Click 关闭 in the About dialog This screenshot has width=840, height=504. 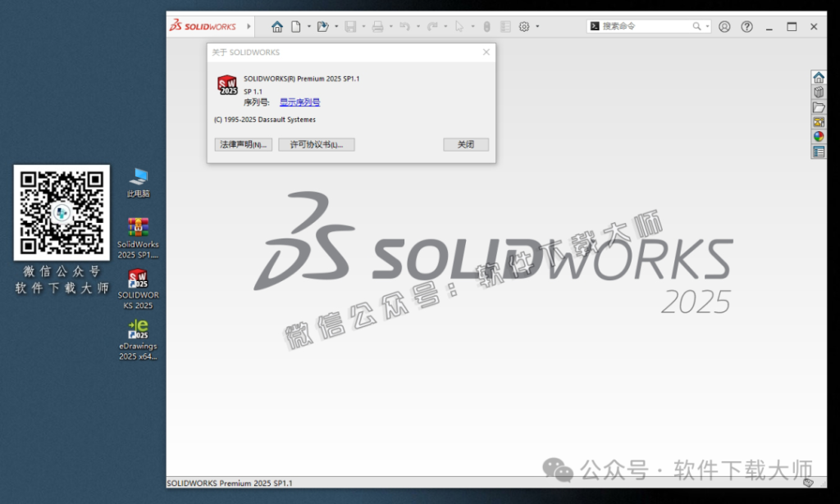click(x=465, y=144)
